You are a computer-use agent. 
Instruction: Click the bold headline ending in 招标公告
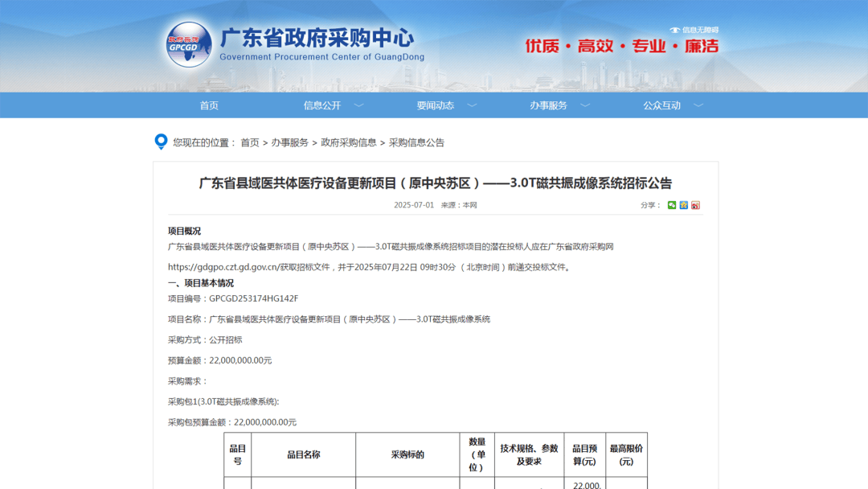click(435, 183)
